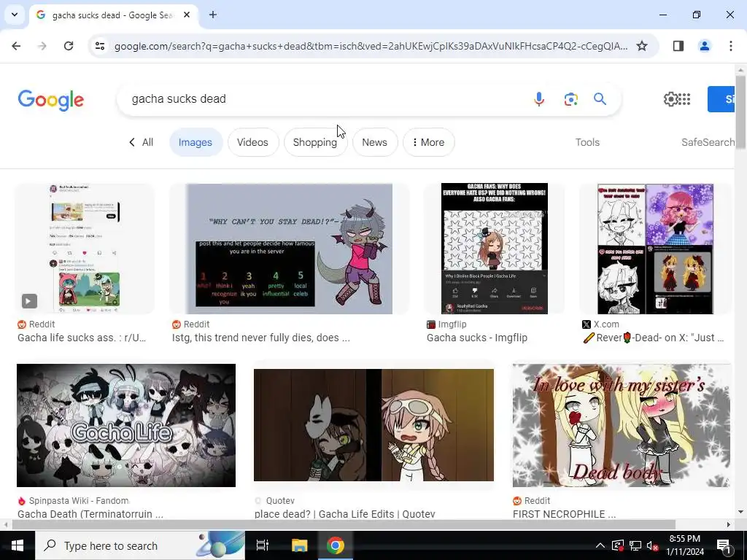This screenshot has width=747, height=560.
Task: Open 'Istg, this trend never fully dies' link
Action: click(x=260, y=338)
